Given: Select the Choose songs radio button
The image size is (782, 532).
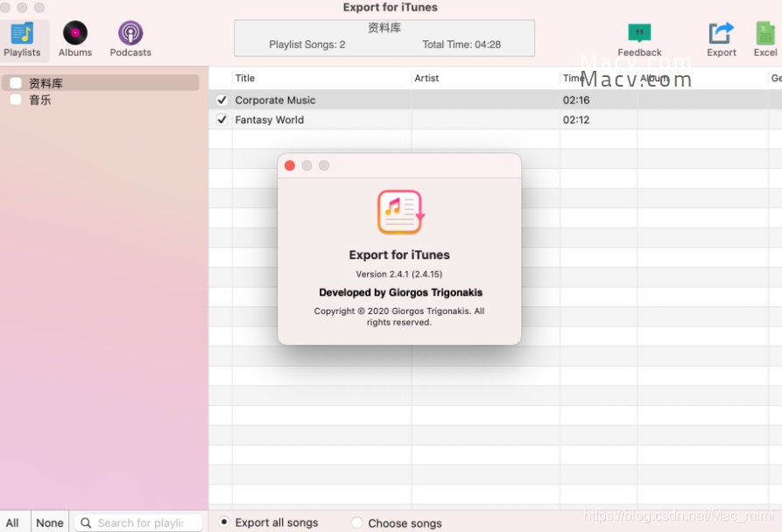Looking at the screenshot, I should click(357, 522).
